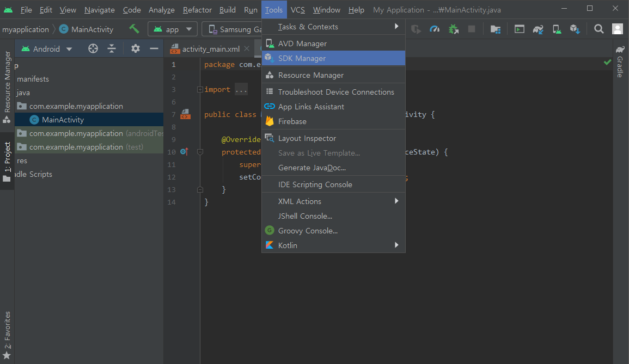The image size is (629, 364).
Task: Choose Generate JavaDoc... menu item
Action: pyautogui.click(x=333, y=168)
